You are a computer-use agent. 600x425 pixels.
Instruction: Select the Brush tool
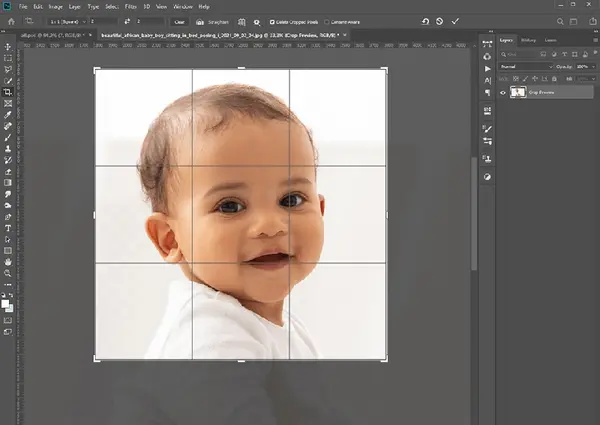[8, 137]
